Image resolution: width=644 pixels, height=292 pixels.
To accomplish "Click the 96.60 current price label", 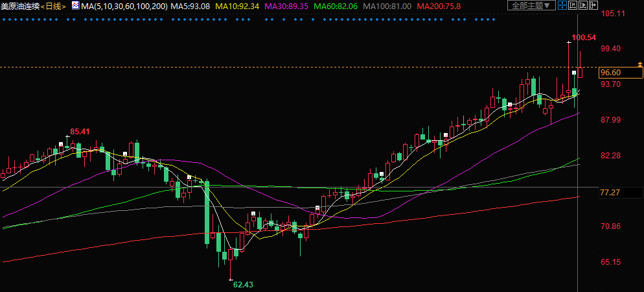I will (611, 72).
